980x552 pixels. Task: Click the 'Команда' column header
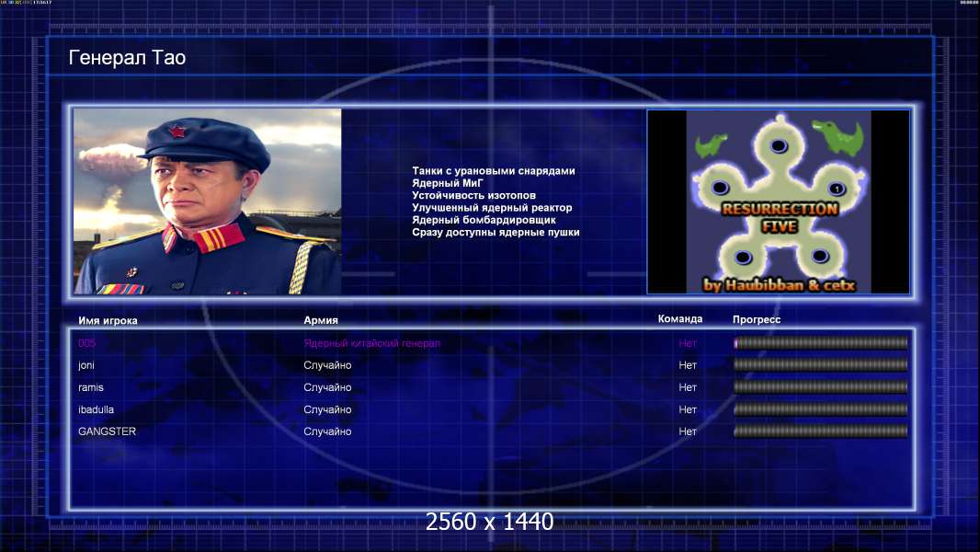point(680,319)
